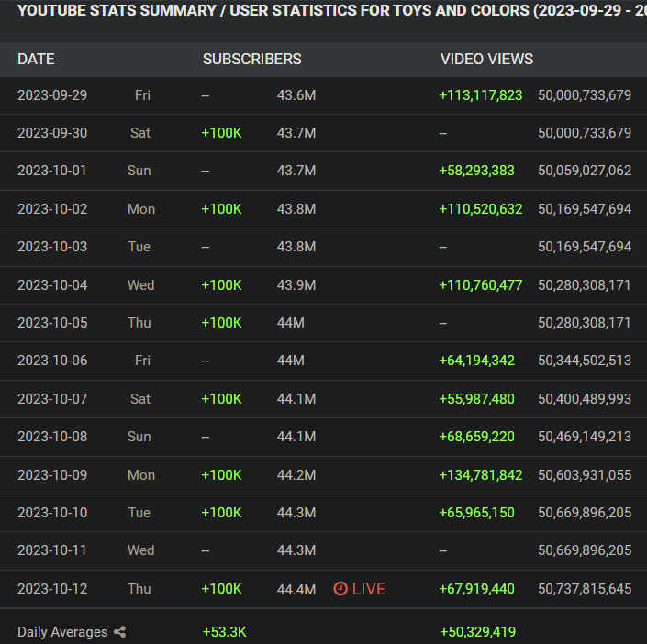The image size is (647, 644).
Task: Select the date 2023-10-12
Action: pos(52,589)
